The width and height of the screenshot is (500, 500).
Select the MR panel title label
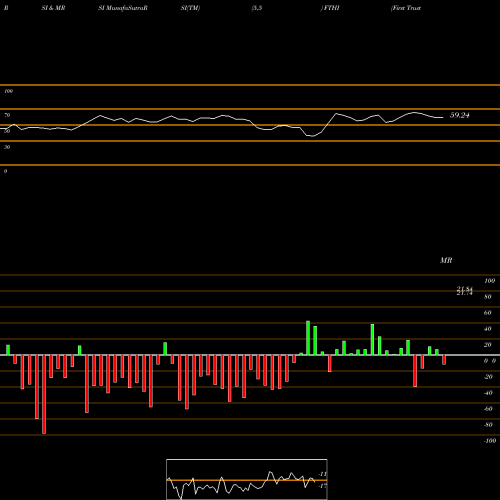pos(446,260)
